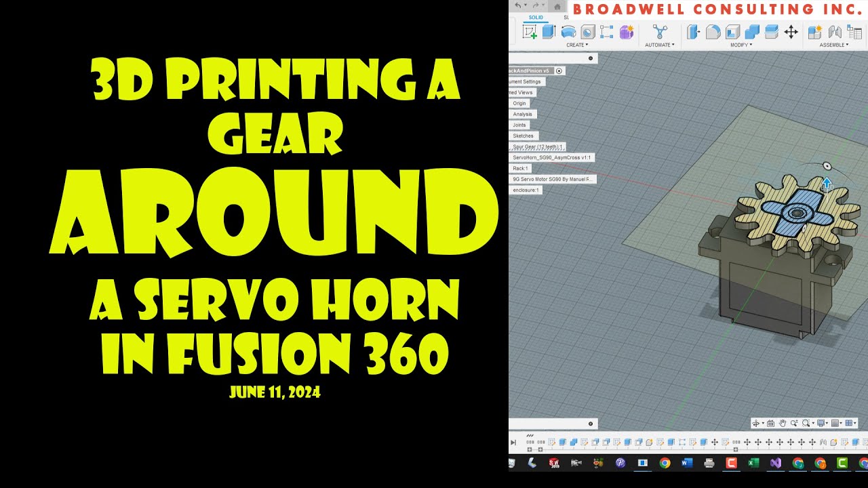Click the Zoom tool in navigation bar
This screenshot has height=488, width=868.
[x=794, y=423]
